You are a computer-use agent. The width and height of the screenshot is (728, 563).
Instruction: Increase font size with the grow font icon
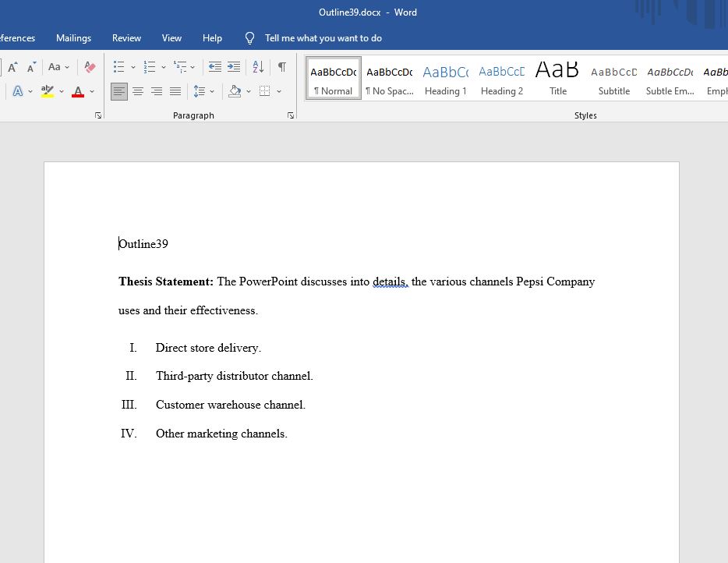pos(12,67)
